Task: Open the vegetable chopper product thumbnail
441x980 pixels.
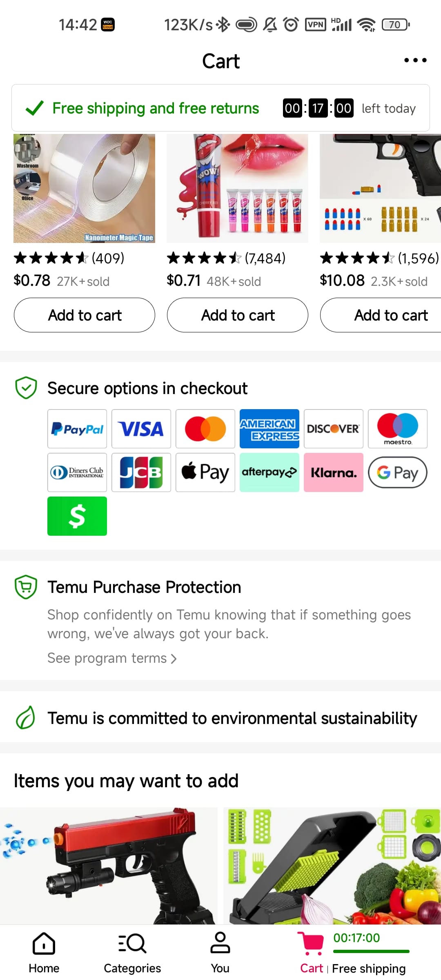Action: coord(332,866)
